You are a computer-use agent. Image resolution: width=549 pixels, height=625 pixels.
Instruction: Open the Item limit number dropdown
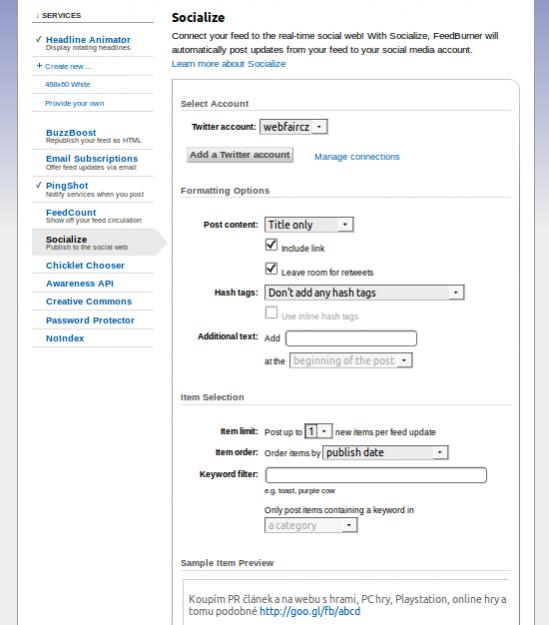[x=318, y=431]
